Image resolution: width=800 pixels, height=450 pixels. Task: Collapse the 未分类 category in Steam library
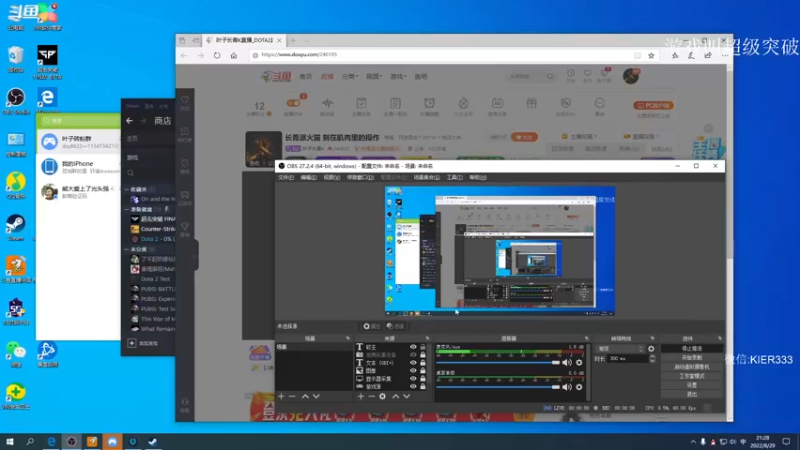point(127,249)
